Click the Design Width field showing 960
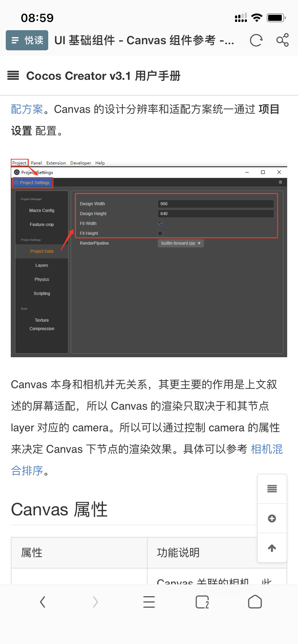The height and width of the screenshot is (644, 298). click(x=216, y=204)
